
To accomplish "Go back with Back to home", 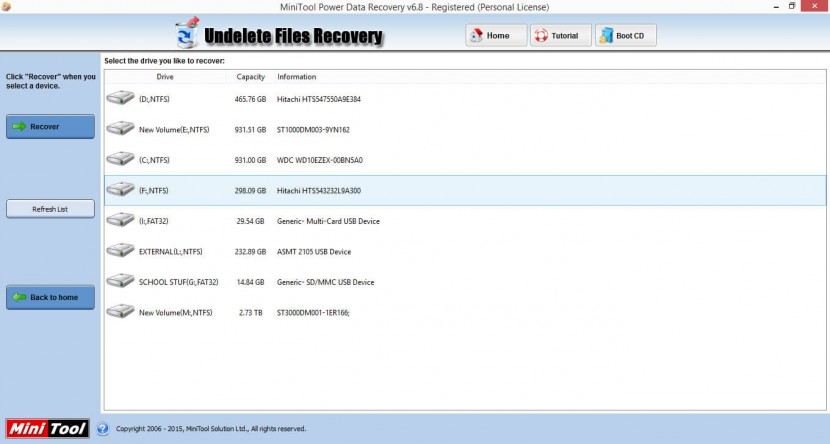I will (50, 297).
